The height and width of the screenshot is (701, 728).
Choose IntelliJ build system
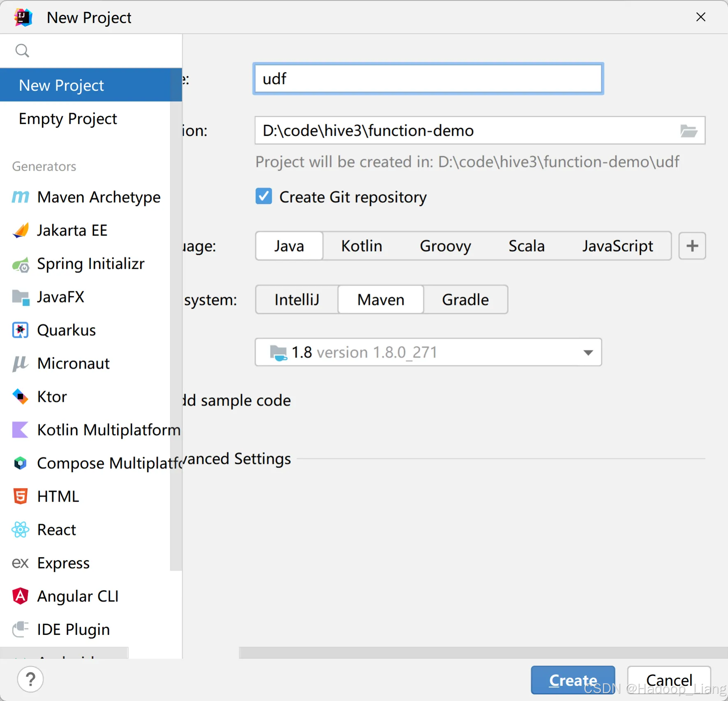coord(297,300)
